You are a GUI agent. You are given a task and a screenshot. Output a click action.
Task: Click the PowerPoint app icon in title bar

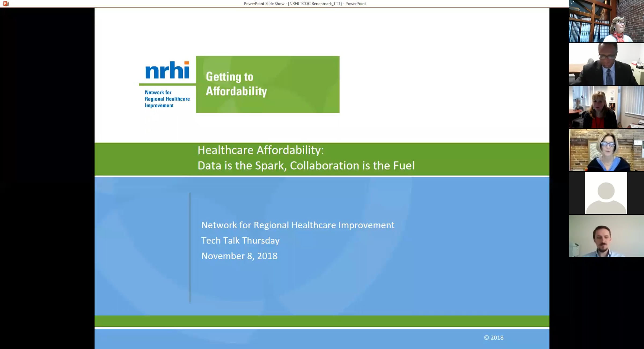pyautogui.click(x=6, y=3)
